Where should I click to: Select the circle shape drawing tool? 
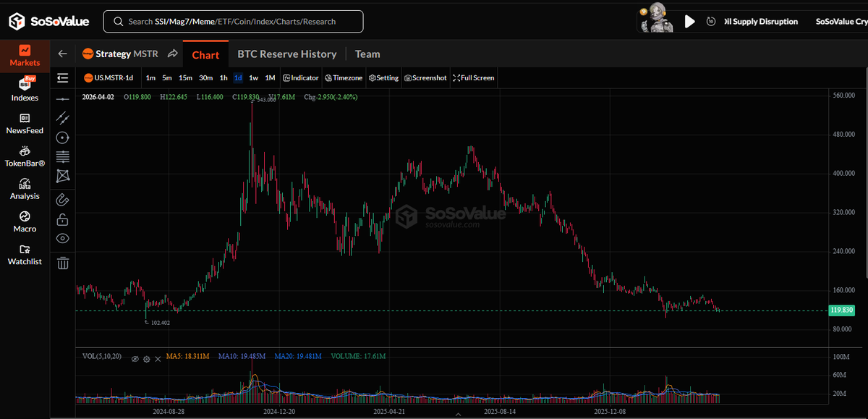click(63, 137)
